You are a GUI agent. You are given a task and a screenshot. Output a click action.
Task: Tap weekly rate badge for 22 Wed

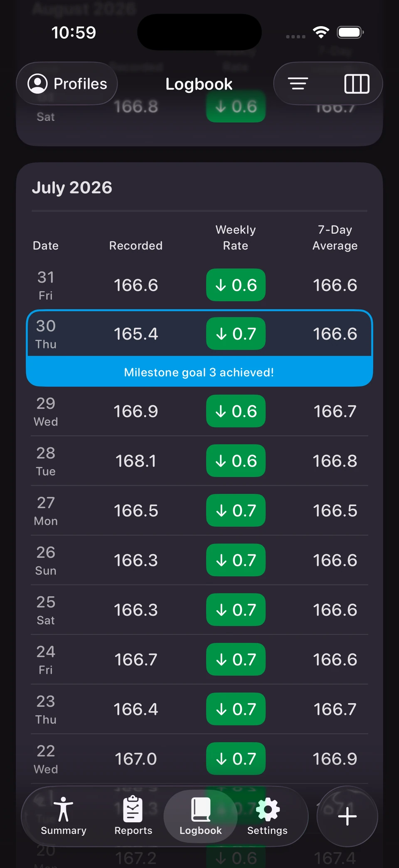point(236,759)
